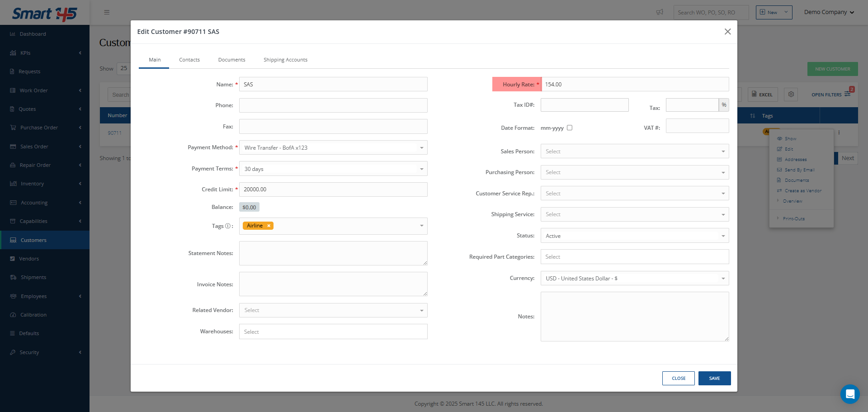Open the chat support bubble
The height and width of the screenshot is (412, 868).
tap(849, 394)
